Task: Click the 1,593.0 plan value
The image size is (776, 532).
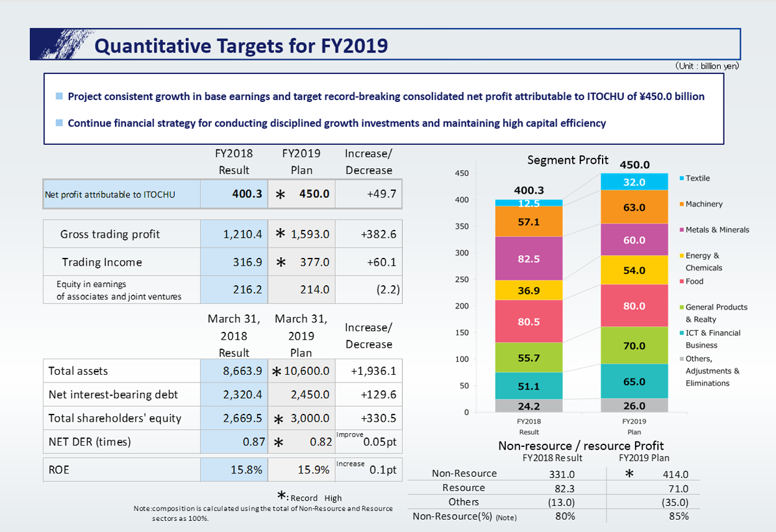Action: pyautogui.click(x=310, y=234)
